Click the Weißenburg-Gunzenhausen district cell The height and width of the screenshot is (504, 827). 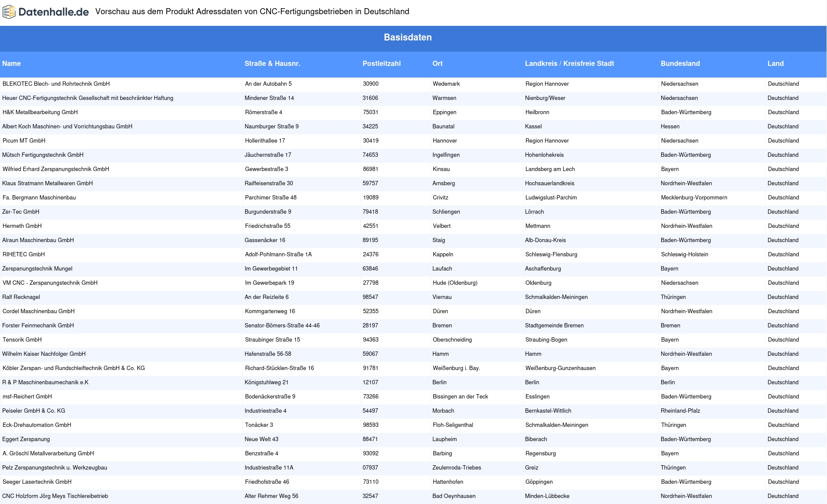(560, 368)
